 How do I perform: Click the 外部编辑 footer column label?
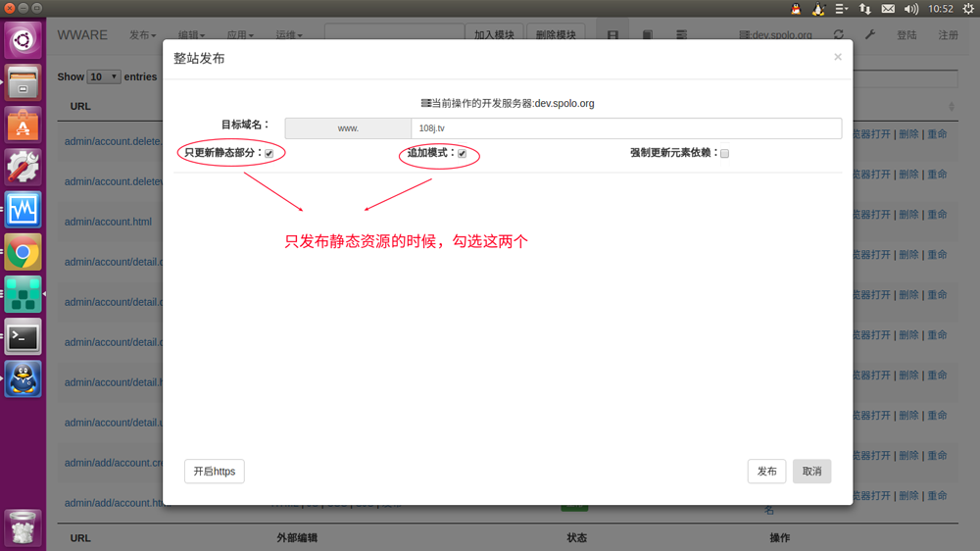click(x=297, y=537)
